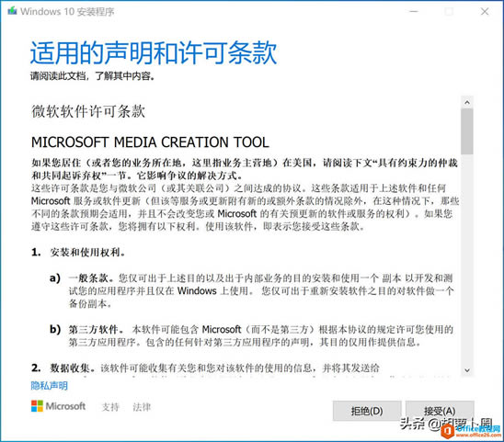
Task: Click the license text scrollbar thumb
Action: tap(467, 131)
